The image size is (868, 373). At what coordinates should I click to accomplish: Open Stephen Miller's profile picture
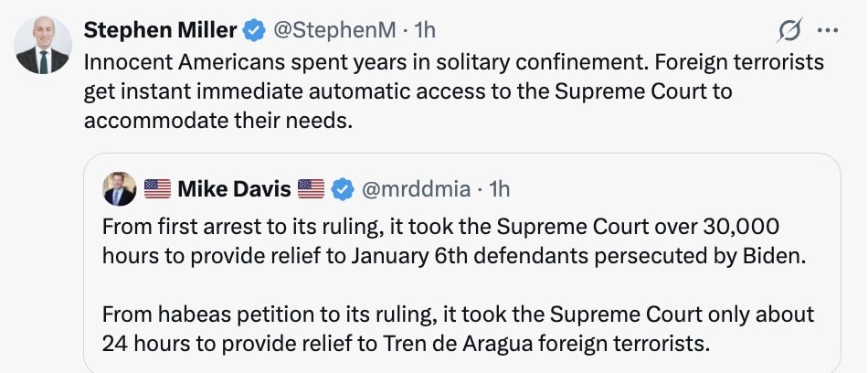pyautogui.click(x=42, y=46)
